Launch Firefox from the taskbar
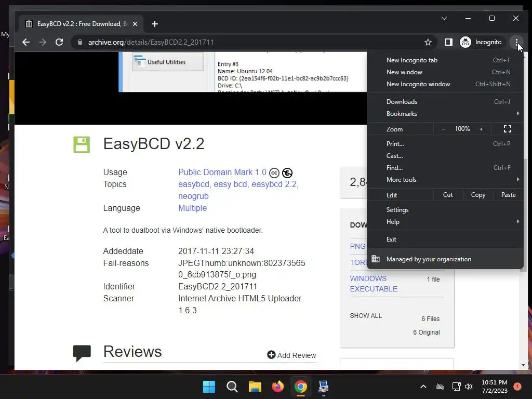This screenshot has width=532, height=399. pyautogui.click(x=278, y=387)
